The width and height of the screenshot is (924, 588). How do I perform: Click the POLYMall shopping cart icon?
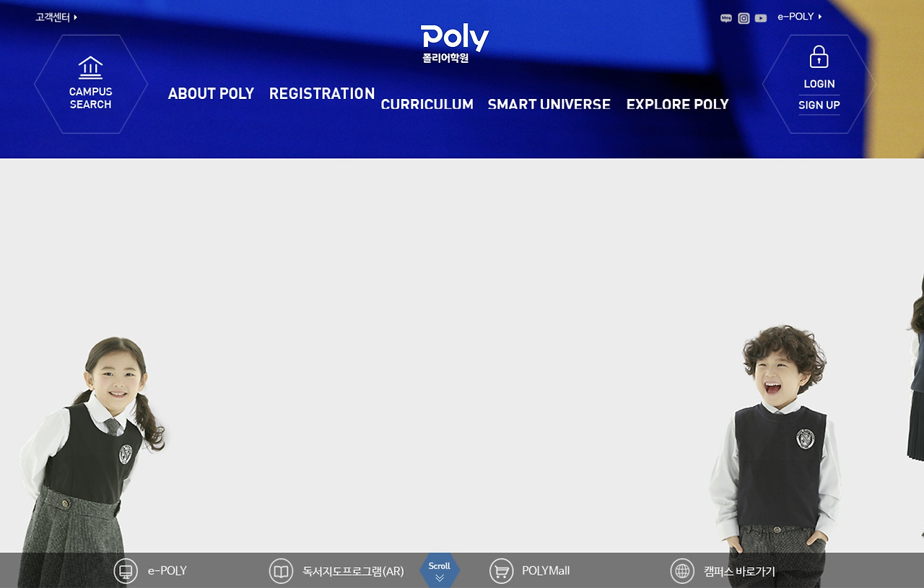pyautogui.click(x=501, y=571)
